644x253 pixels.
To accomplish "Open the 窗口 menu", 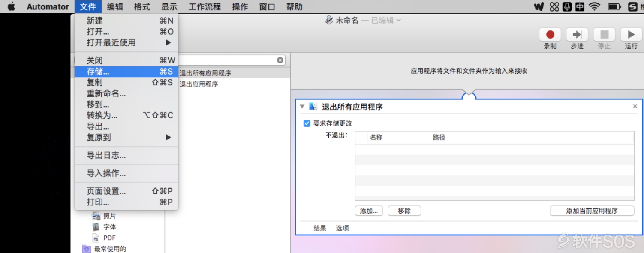I will [267, 6].
